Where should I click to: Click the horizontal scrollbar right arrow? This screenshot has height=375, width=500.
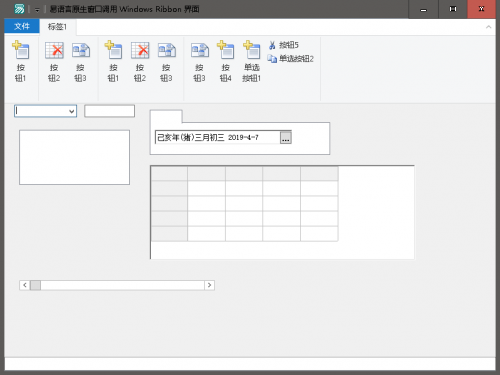209,285
